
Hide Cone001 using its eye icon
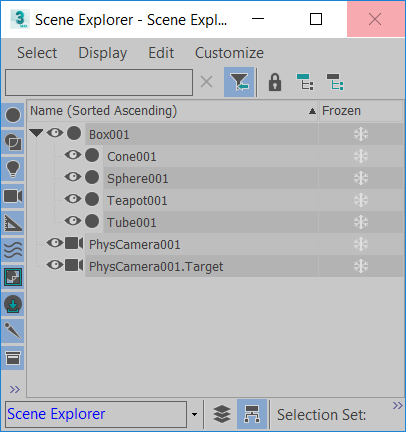click(73, 155)
